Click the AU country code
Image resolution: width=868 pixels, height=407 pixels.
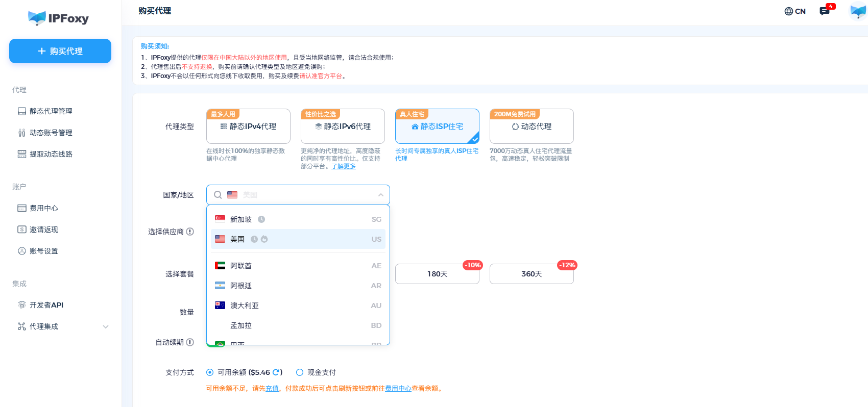pos(376,306)
